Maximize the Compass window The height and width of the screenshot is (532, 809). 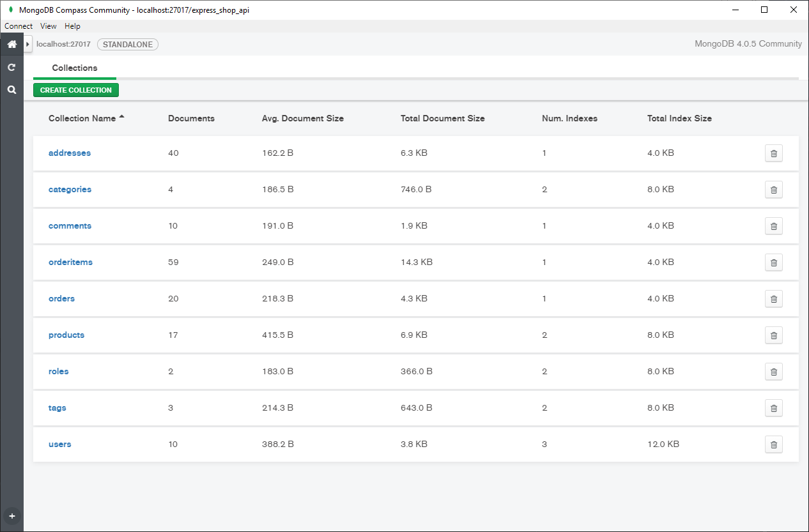click(x=764, y=10)
